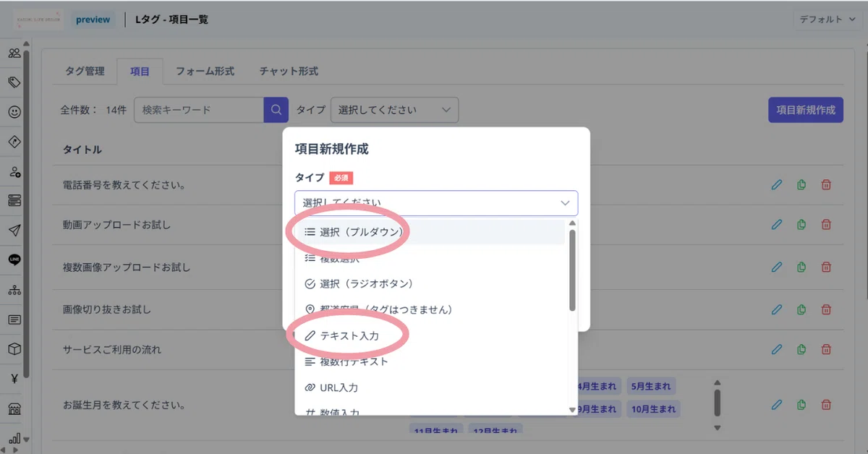
Task: Click the logo image at top left
Action: tap(37, 20)
